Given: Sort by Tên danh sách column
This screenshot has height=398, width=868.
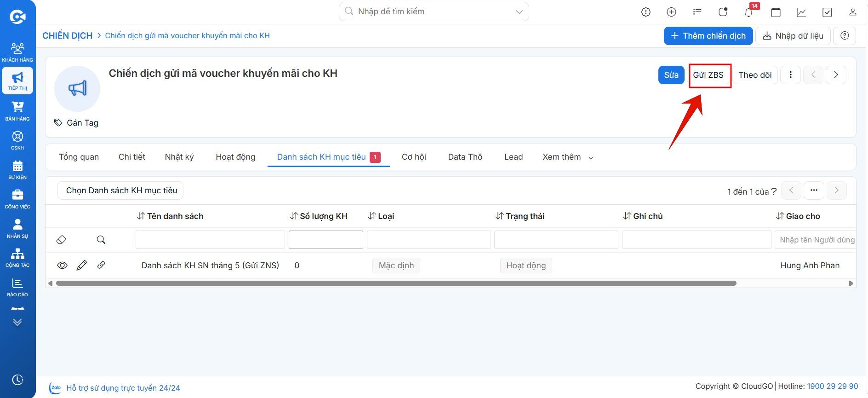Looking at the screenshot, I should 170,216.
